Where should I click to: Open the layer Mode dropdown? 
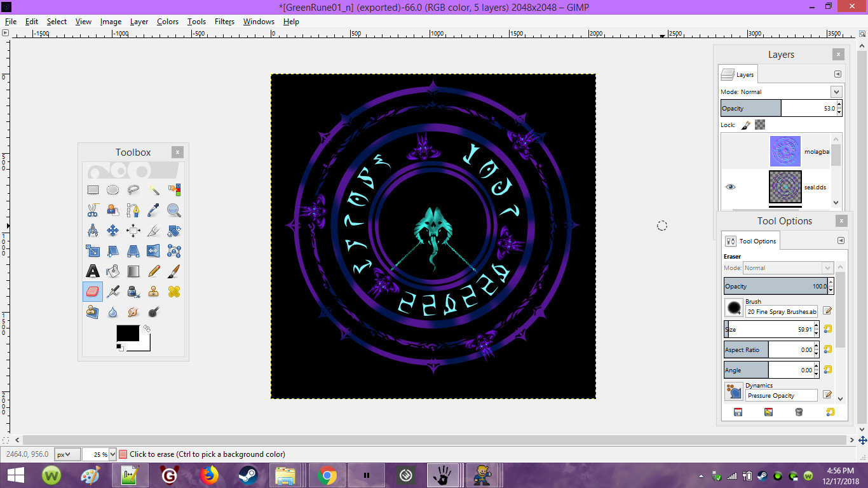pos(836,91)
